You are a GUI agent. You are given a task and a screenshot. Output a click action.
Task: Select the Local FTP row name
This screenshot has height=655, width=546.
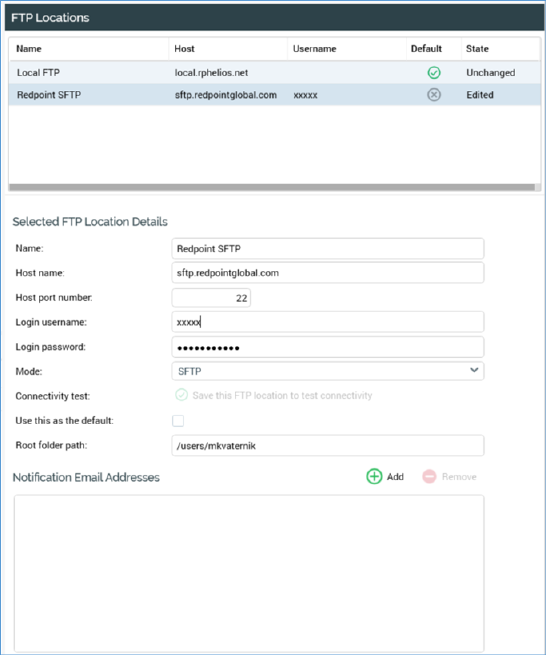(38, 73)
